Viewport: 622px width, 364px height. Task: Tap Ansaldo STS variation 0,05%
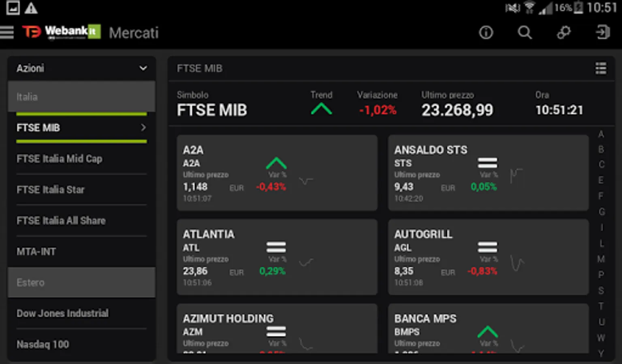click(484, 187)
